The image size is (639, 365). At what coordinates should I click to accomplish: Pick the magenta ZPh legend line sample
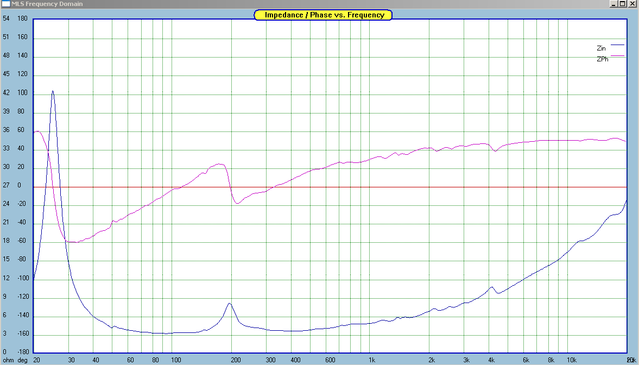pyautogui.click(x=617, y=56)
